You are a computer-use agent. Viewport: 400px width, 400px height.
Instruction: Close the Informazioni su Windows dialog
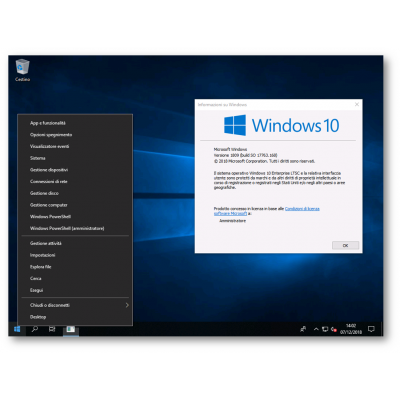(x=357, y=104)
